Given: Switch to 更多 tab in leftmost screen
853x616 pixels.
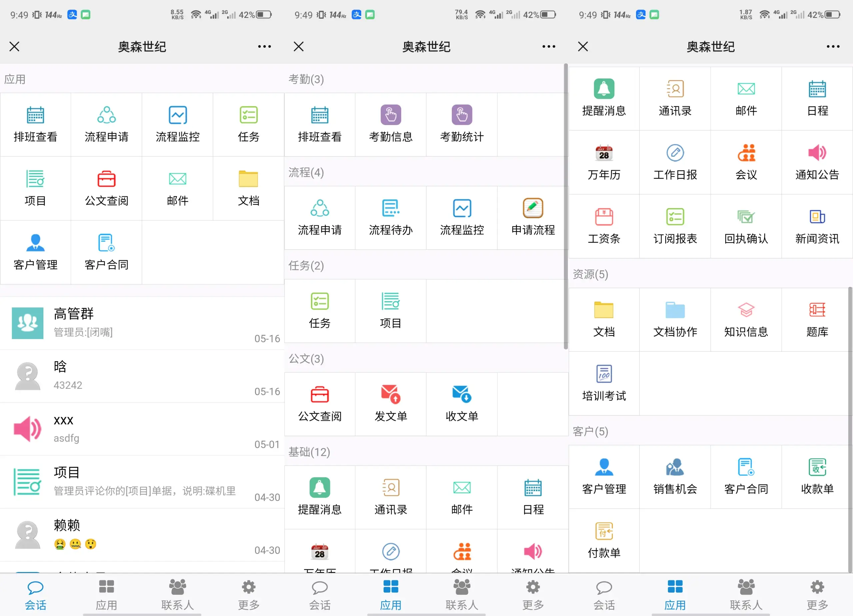Looking at the screenshot, I should point(249,595).
